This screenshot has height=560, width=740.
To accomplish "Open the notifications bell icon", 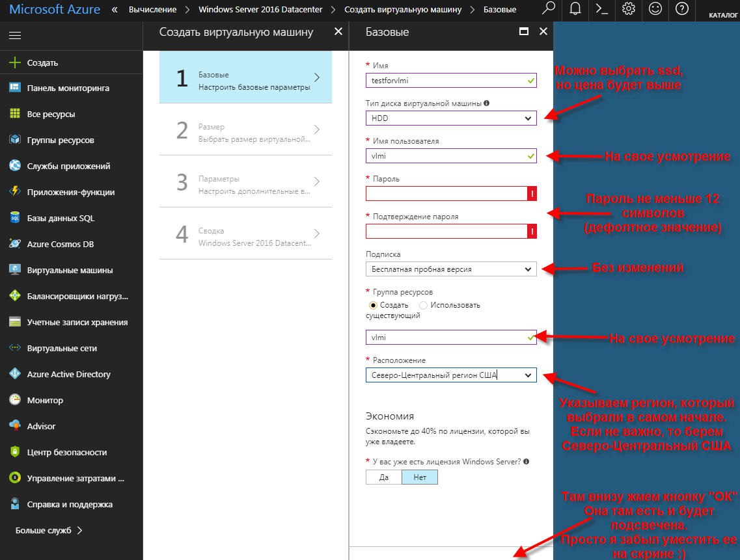I will coord(575,8).
